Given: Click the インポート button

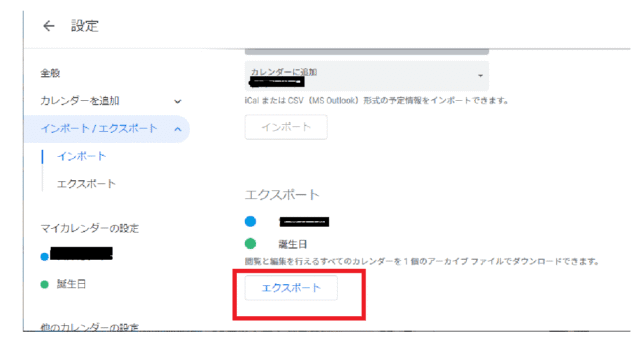Looking at the screenshot, I should (286, 127).
